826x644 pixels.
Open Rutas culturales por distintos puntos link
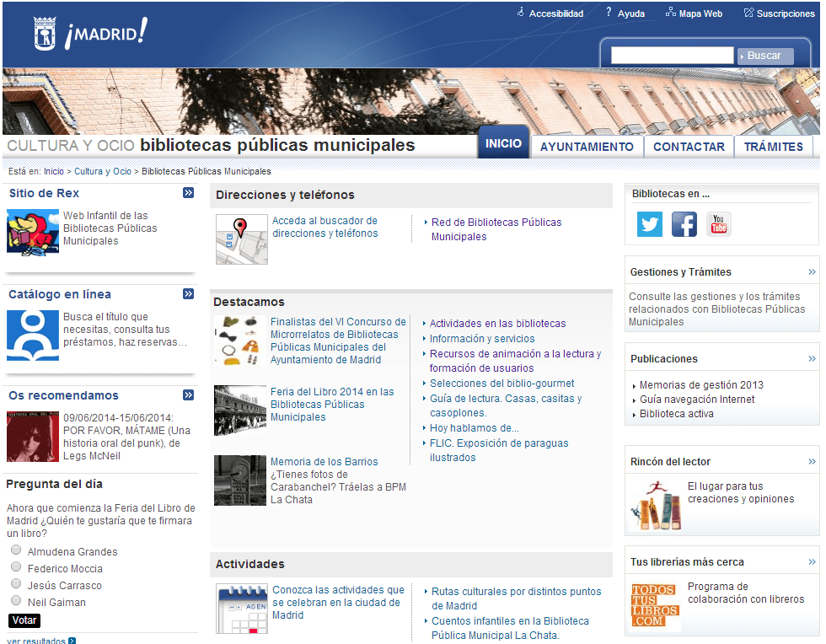(x=516, y=598)
